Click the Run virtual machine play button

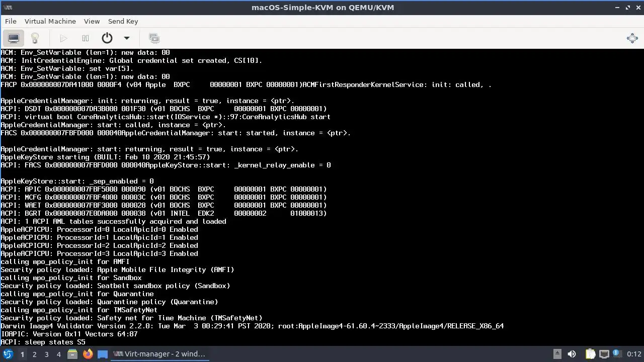[x=63, y=38]
